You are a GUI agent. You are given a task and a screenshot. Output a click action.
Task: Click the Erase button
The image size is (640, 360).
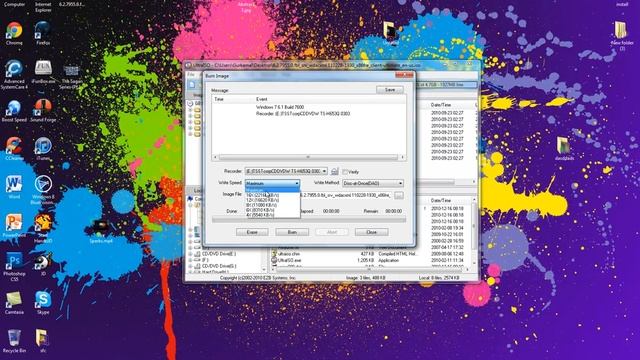click(252, 232)
